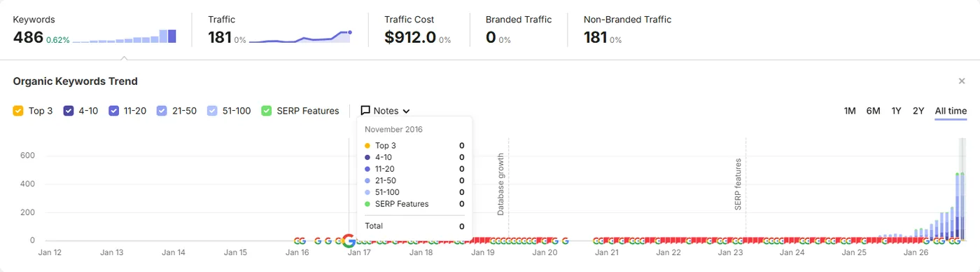
Task: Click the 21-50 row inside the tooltip
Action: [414, 181]
